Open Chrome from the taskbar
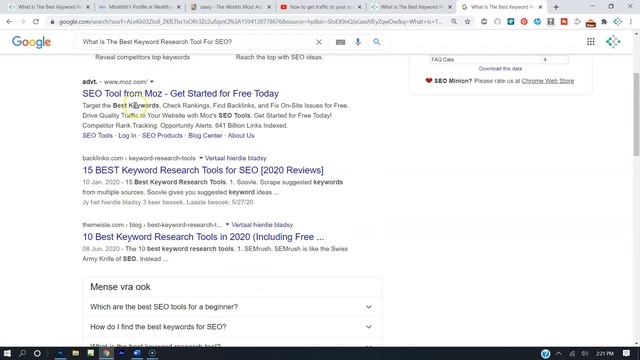Screen dimensions: 640x360 106,353
